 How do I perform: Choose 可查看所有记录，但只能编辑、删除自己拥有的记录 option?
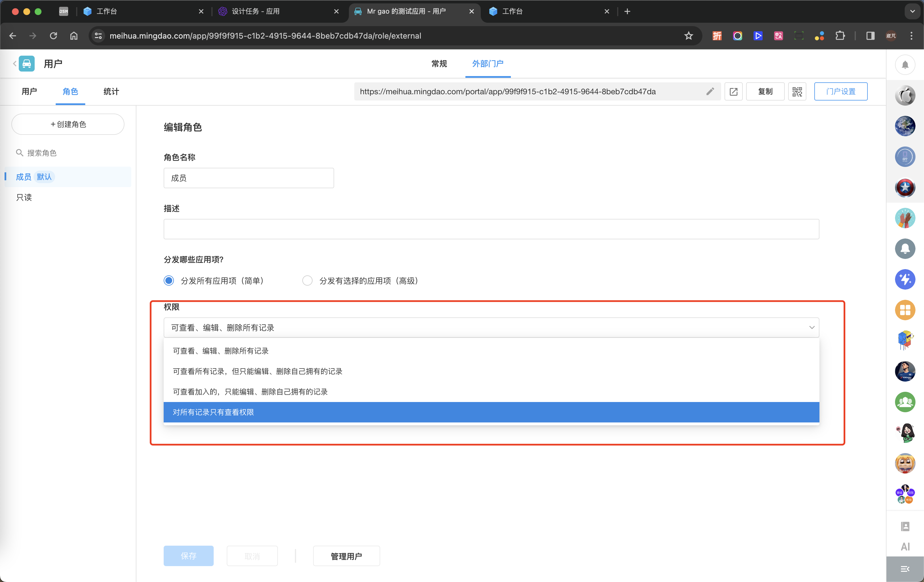tap(257, 371)
